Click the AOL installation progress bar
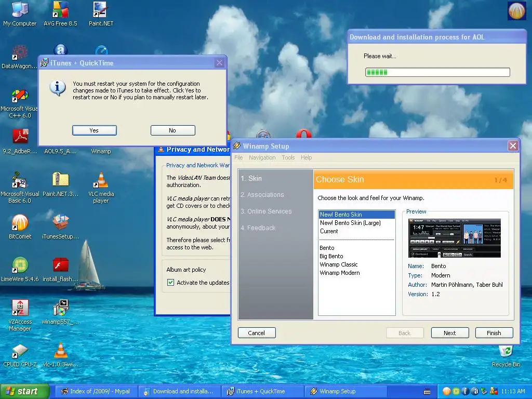532x399 pixels. pos(437,72)
